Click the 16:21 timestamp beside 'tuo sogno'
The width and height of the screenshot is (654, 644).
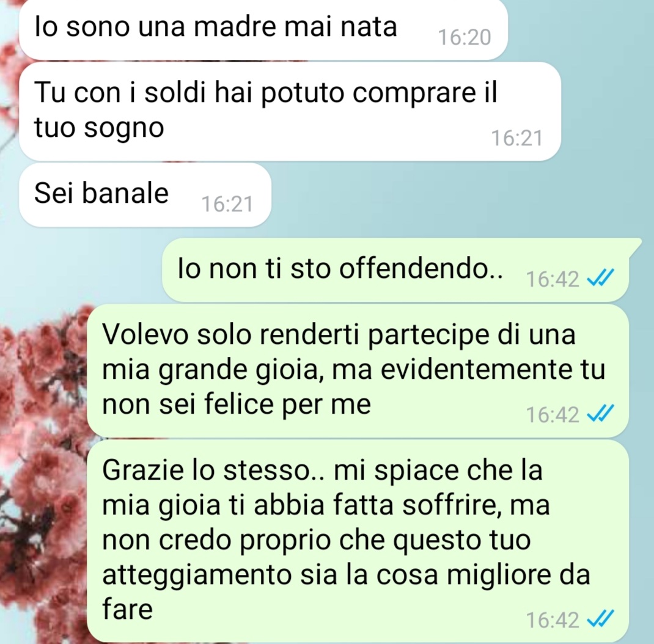517,138
